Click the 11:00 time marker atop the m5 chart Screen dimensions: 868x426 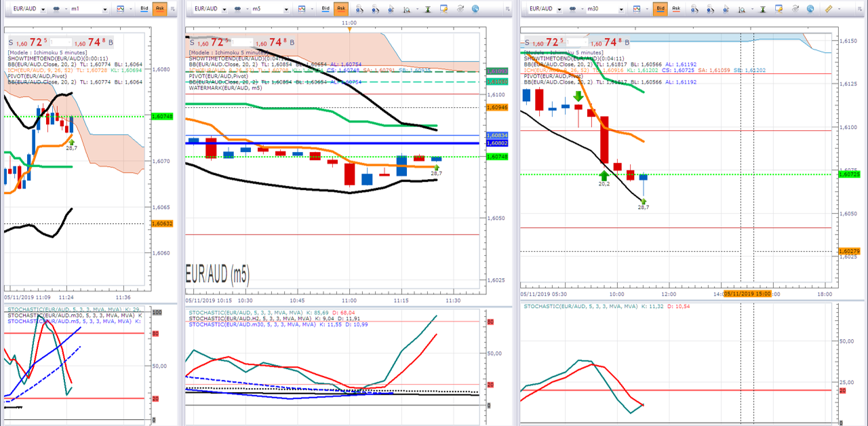[349, 23]
